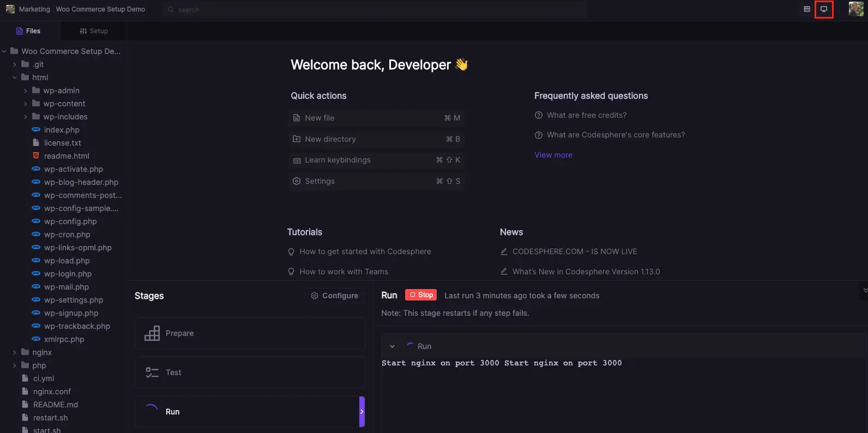Viewport: 868px width, 433px height.
Task: Switch to the Files tab
Action: 28,31
